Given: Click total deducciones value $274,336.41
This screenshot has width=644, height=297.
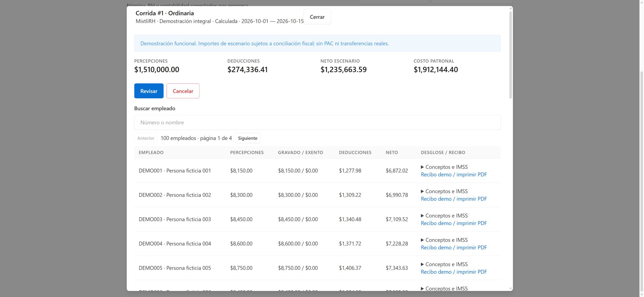Looking at the screenshot, I should point(247,70).
